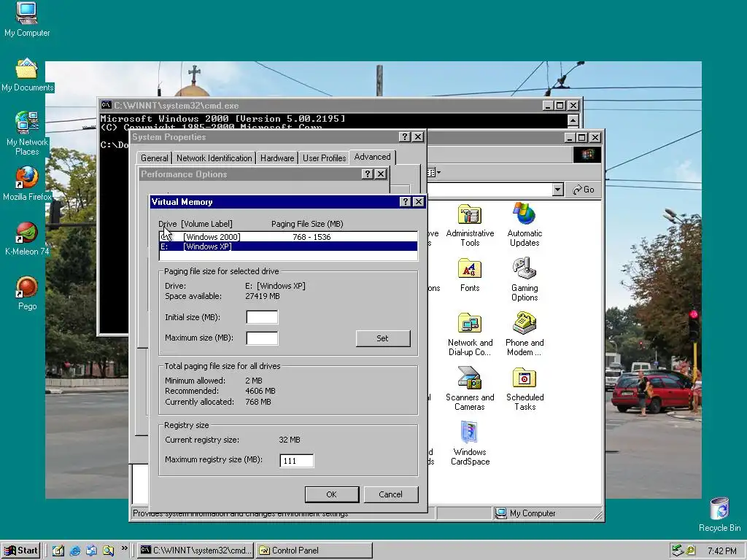Click Show Desktop quick launch icon
This screenshot has height=560, width=747.
point(58,551)
